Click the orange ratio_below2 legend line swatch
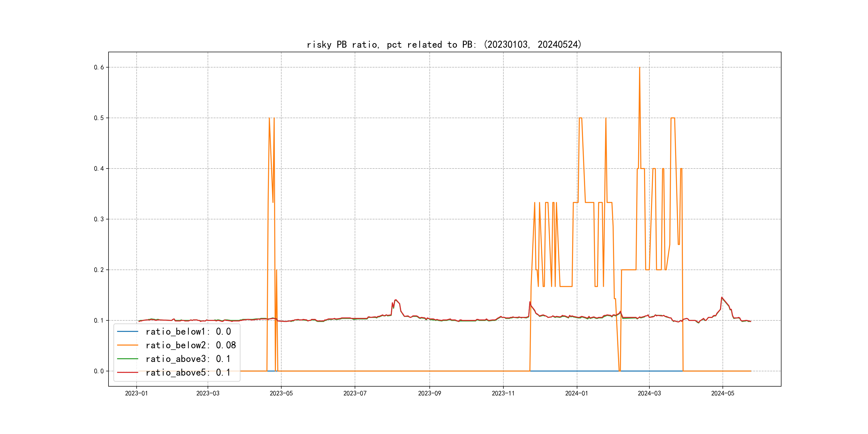This screenshot has width=868, height=434. [x=127, y=345]
